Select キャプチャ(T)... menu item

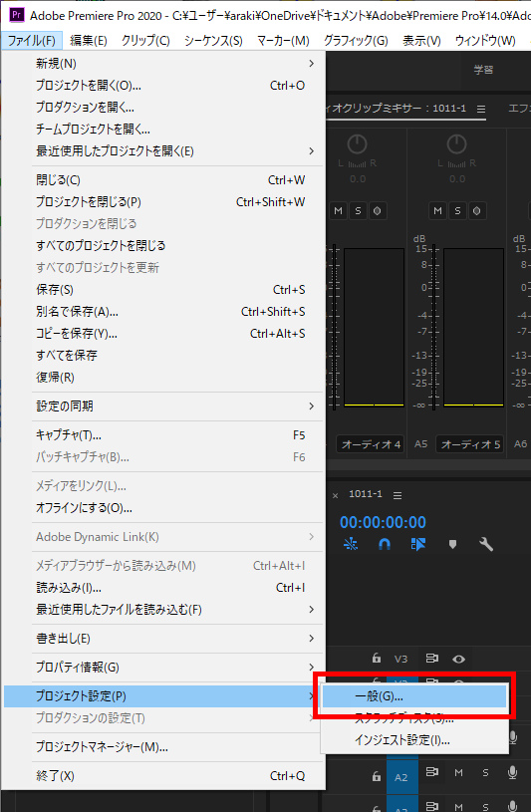tap(163, 435)
